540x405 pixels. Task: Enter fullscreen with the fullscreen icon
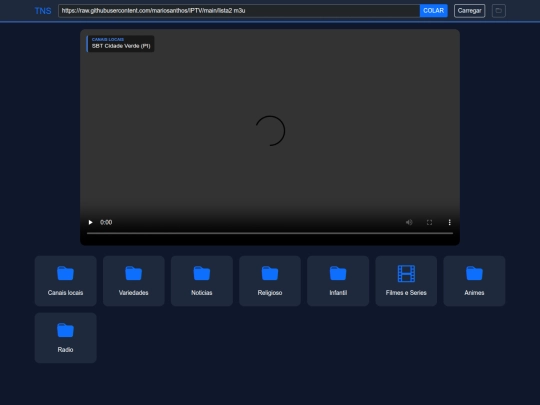[x=429, y=222]
